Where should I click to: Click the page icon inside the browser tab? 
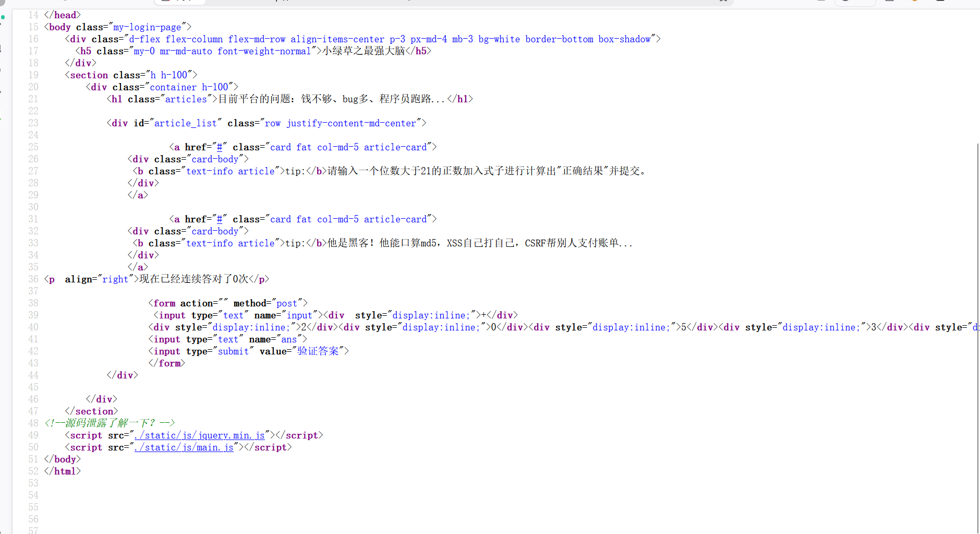(165, 2)
